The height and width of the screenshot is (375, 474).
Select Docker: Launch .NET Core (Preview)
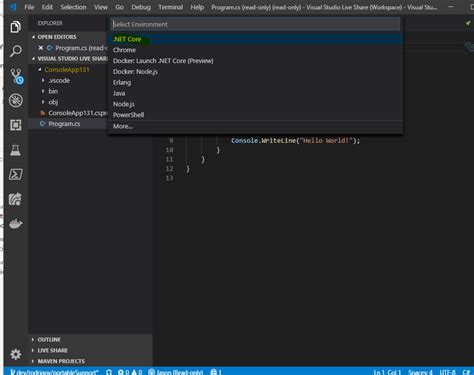pos(255,61)
